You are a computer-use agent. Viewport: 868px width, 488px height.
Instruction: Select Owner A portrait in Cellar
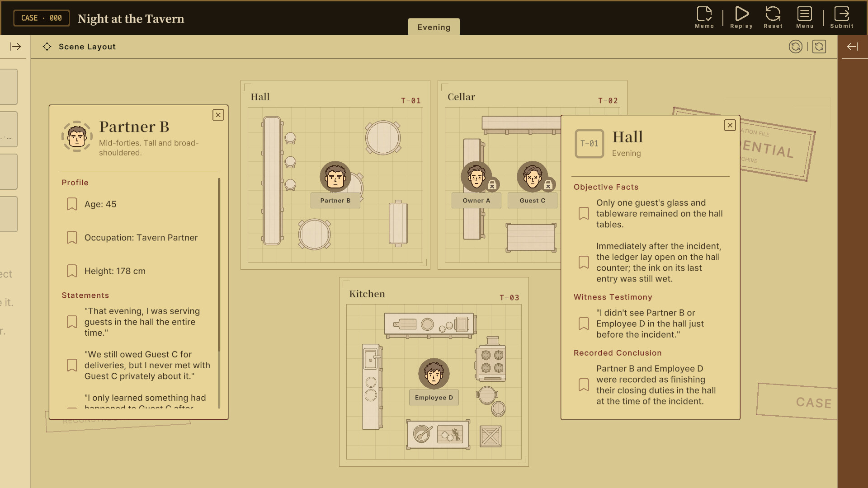(x=476, y=177)
